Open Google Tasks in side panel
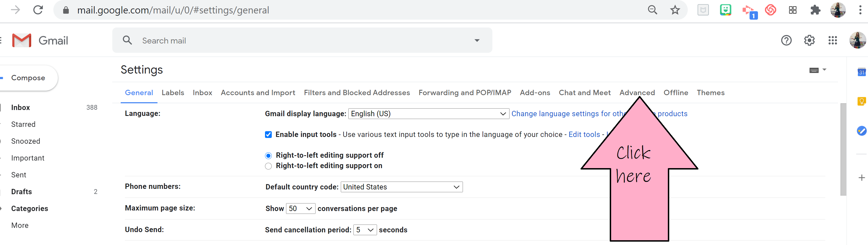 (x=861, y=131)
